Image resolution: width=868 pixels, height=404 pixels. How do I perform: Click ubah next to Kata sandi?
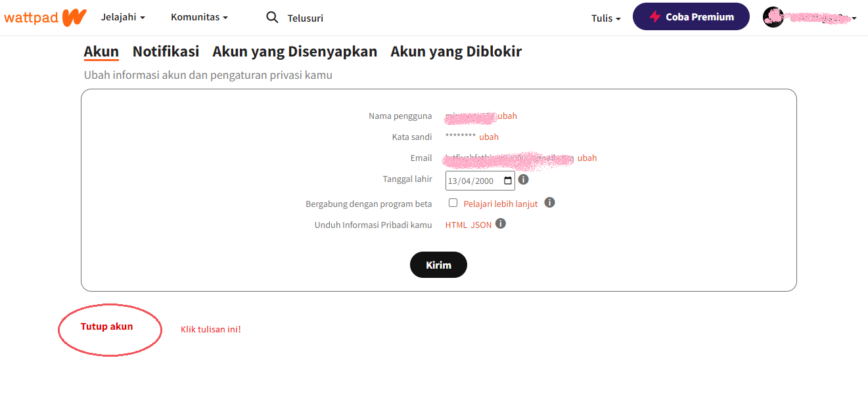coord(489,137)
